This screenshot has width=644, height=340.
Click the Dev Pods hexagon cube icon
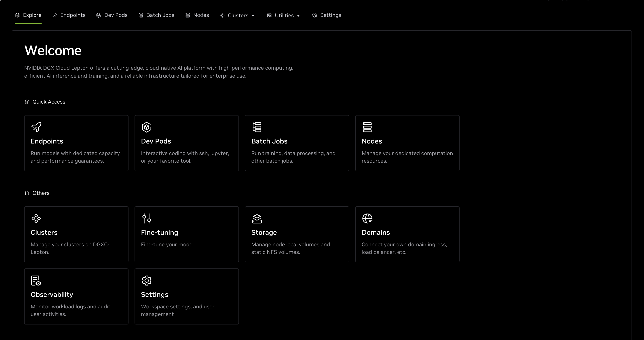point(146,127)
